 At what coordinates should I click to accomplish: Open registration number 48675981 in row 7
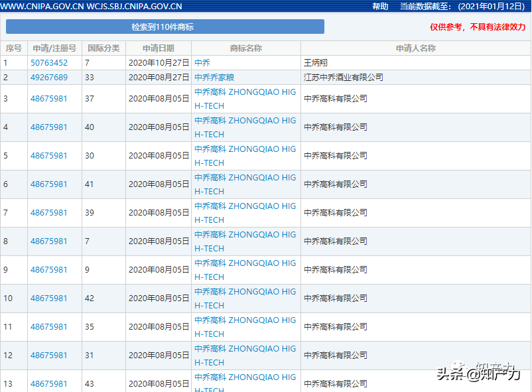click(x=49, y=213)
